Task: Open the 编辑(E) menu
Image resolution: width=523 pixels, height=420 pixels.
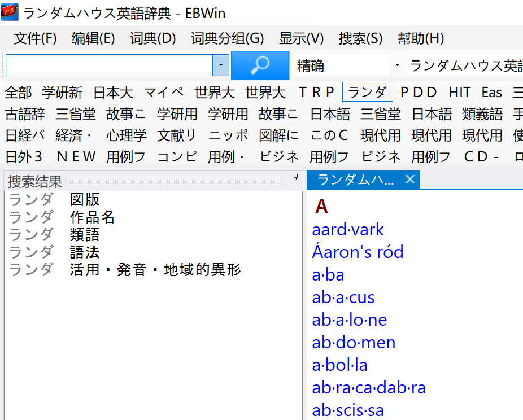Action: (93, 38)
